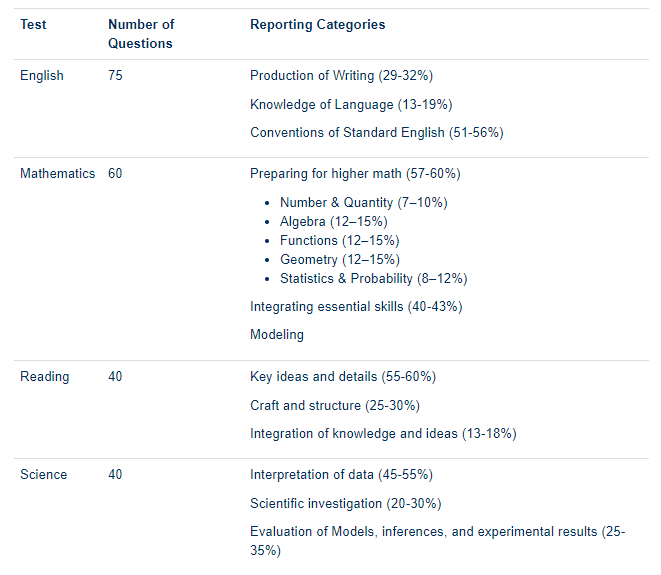
Task: Click the "Algebra (12–15%)" bullet item
Action: click(x=334, y=222)
